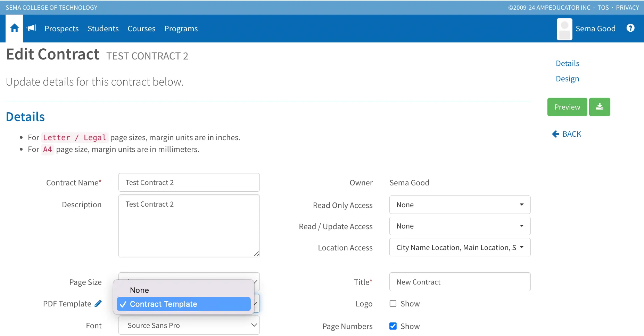Go back using the BACK arrow link

(x=567, y=134)
